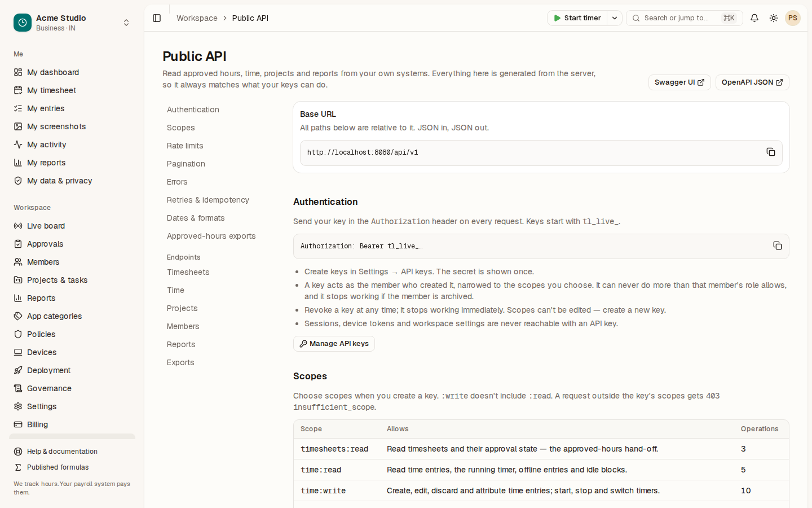
Task: Open the Live board
Action: click(72, 226)
